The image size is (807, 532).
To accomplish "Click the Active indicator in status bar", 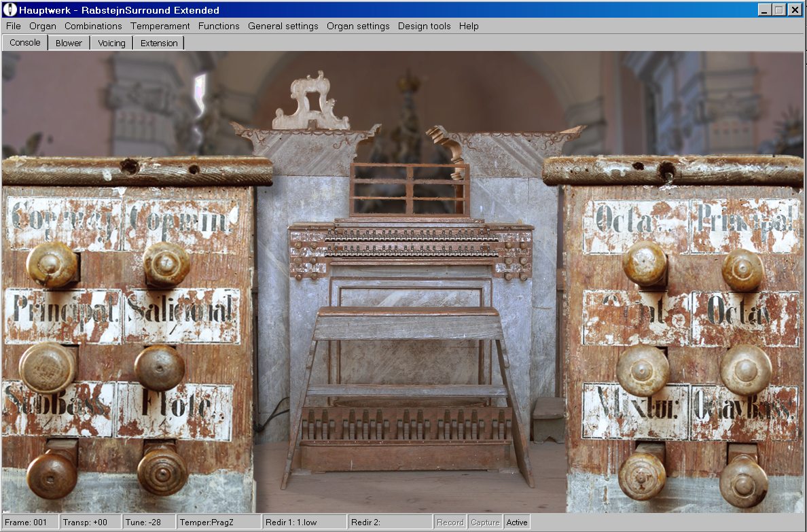I will 517,522.
